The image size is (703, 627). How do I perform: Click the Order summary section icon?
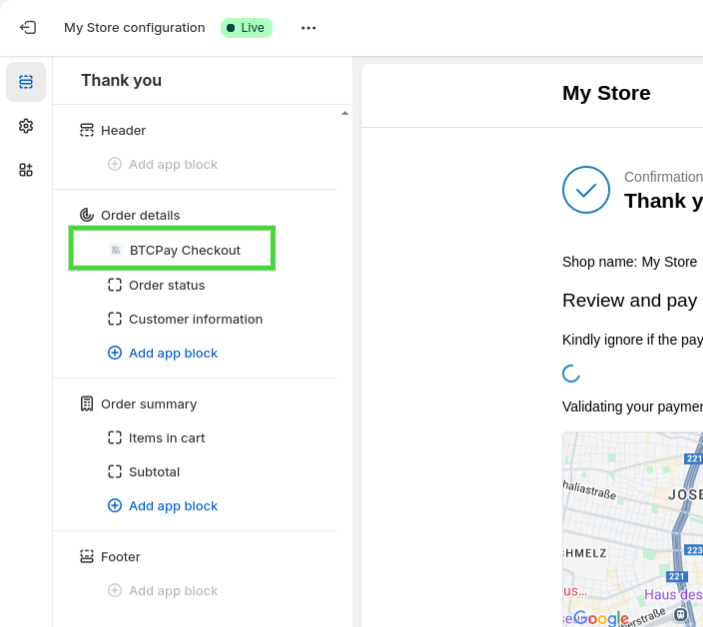(87, 404)
